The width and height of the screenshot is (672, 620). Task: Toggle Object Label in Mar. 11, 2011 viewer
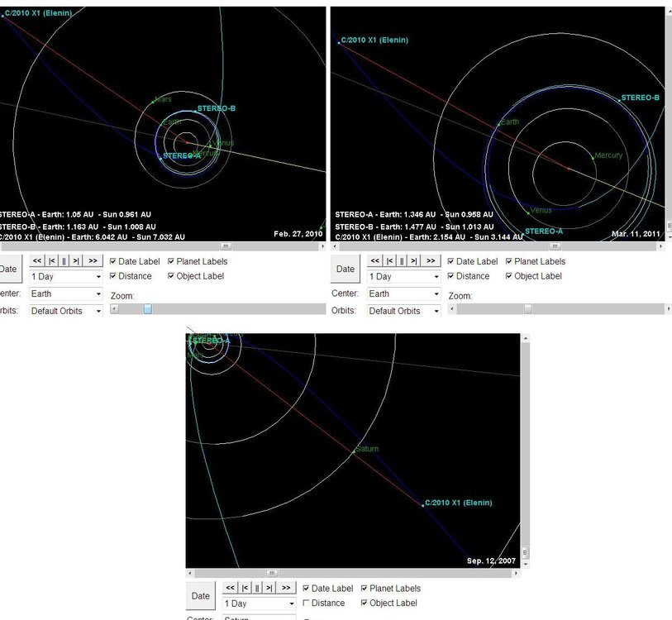509,276
